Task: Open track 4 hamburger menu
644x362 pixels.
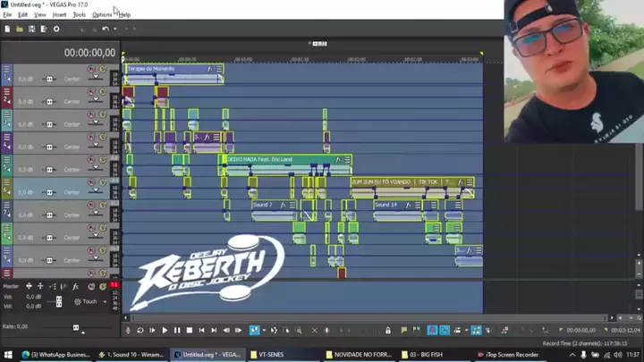Action: (x=6, y=137)
